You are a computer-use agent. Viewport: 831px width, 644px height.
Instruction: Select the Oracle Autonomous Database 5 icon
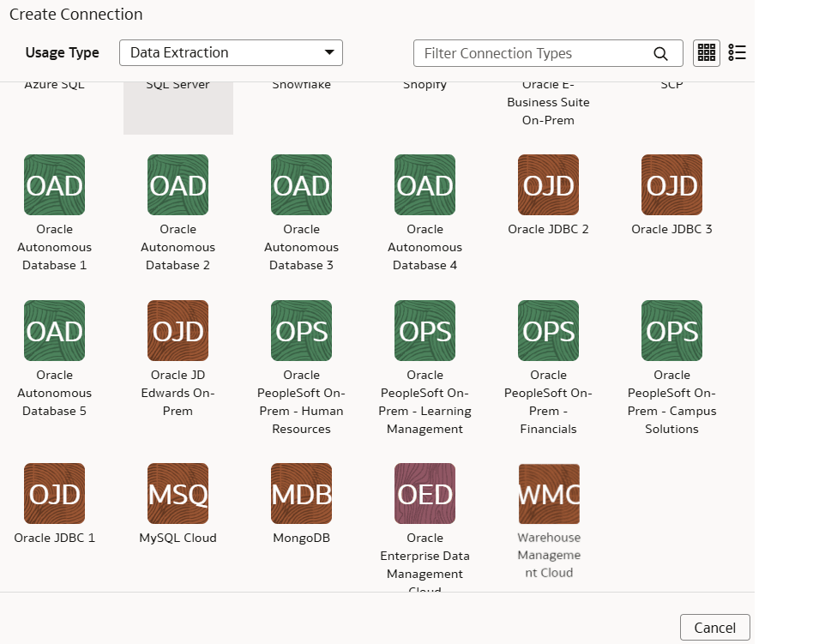(54, 330)
